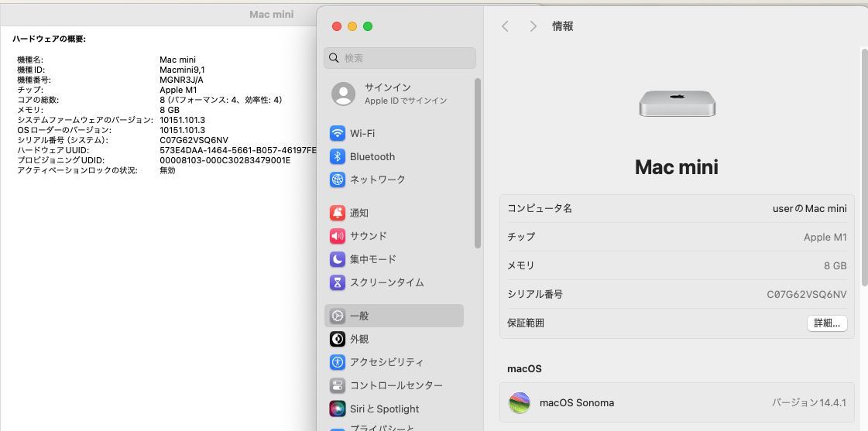Click the yellow minimize window button

pos(352,26)
